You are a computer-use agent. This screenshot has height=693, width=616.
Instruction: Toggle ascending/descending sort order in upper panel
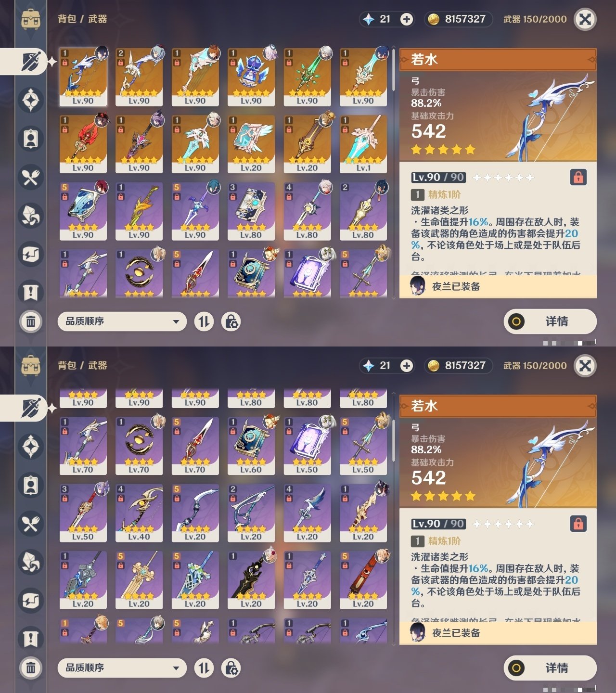(204, 321)
